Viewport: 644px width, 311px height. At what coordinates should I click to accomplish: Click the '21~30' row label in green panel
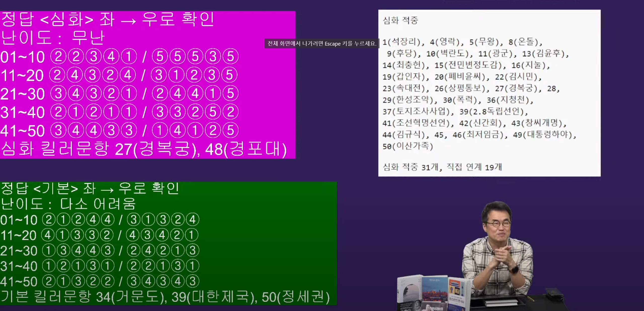[19, 251]
